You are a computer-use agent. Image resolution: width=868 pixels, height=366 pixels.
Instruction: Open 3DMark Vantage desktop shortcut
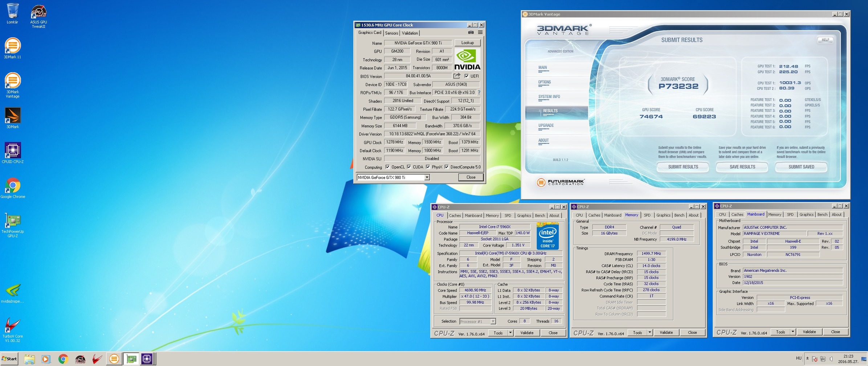point(12,85)
